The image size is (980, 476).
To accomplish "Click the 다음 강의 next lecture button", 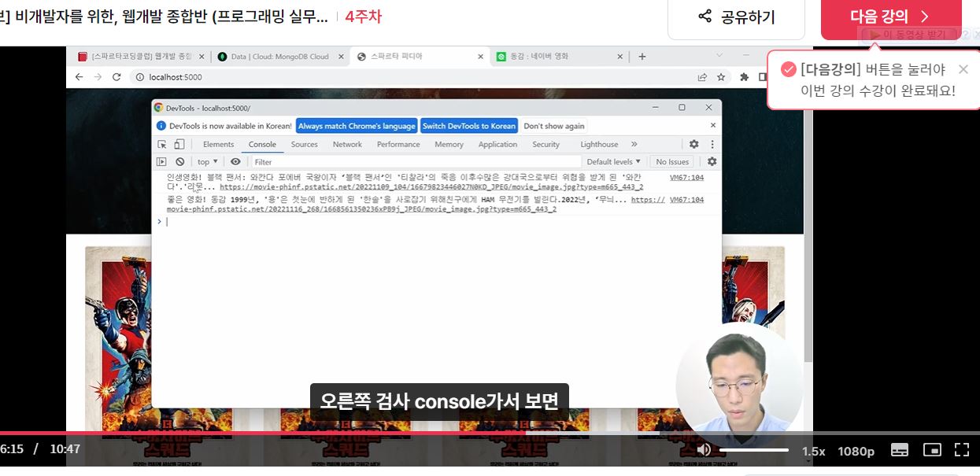I will click(x=891, y=17).
